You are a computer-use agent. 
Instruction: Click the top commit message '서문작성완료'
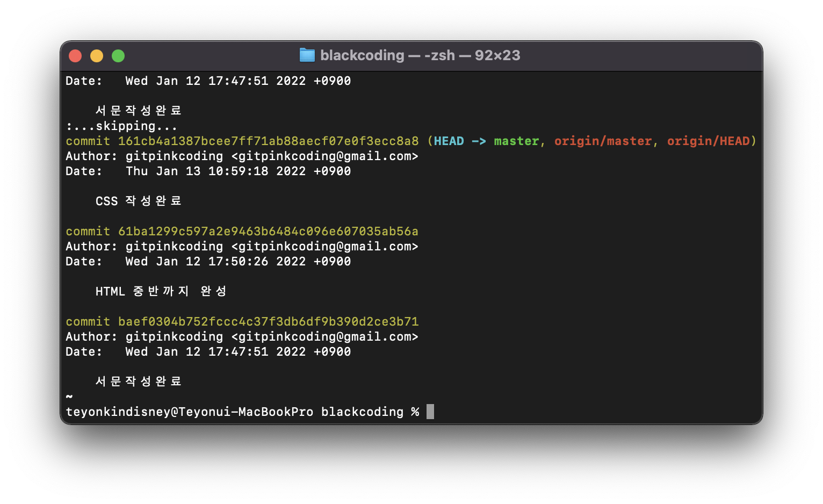139,111
